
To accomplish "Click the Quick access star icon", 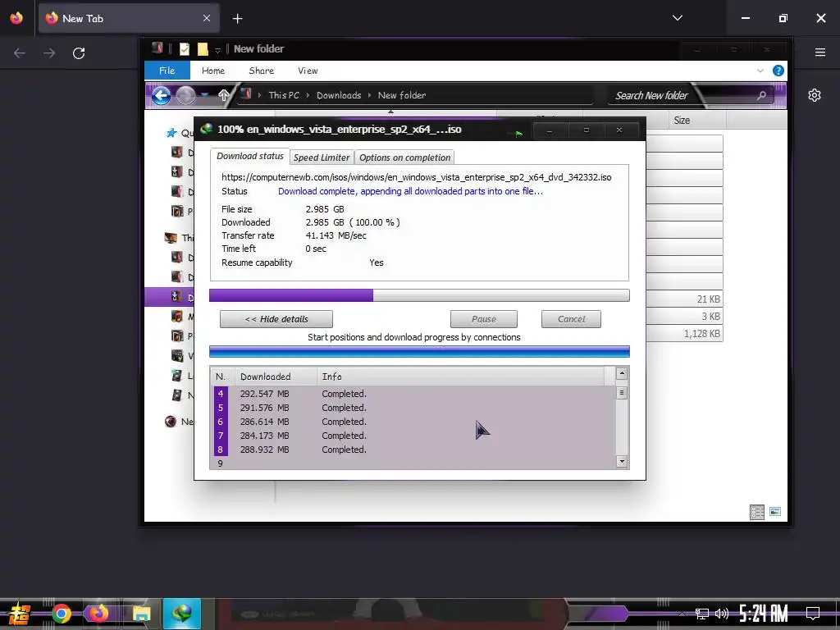I will tap(171, 133).
